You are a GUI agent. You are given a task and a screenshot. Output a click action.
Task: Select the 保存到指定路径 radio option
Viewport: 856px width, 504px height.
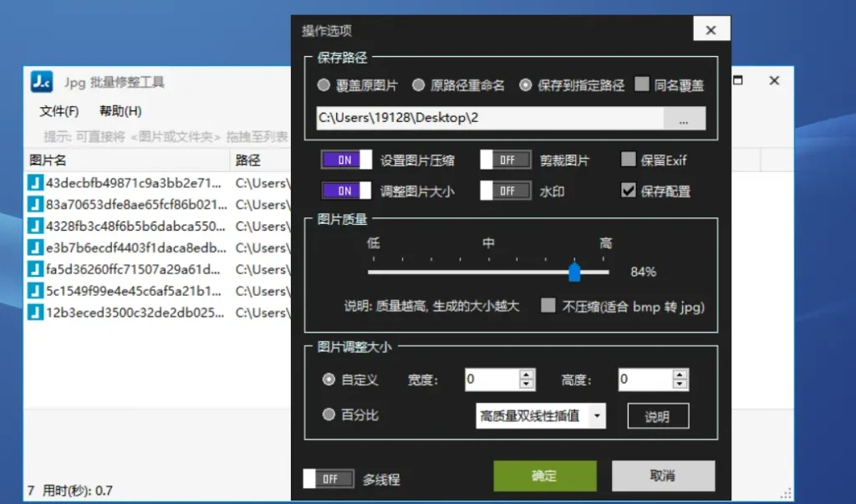coord(525,85)
